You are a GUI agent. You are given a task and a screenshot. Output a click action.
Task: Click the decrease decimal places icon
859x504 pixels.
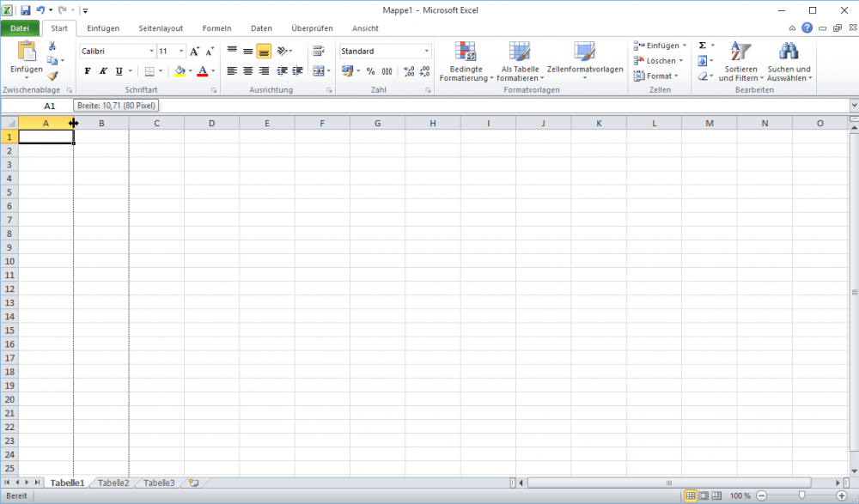424,71
